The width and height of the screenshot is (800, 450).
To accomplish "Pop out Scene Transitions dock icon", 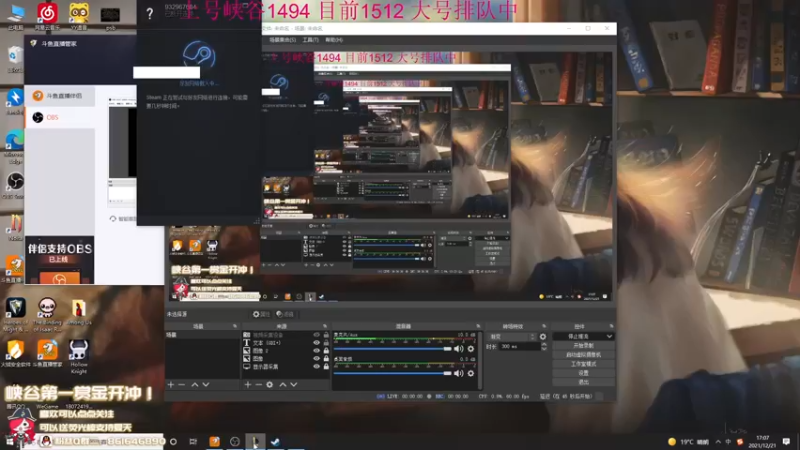I will [x=544, y=326].
